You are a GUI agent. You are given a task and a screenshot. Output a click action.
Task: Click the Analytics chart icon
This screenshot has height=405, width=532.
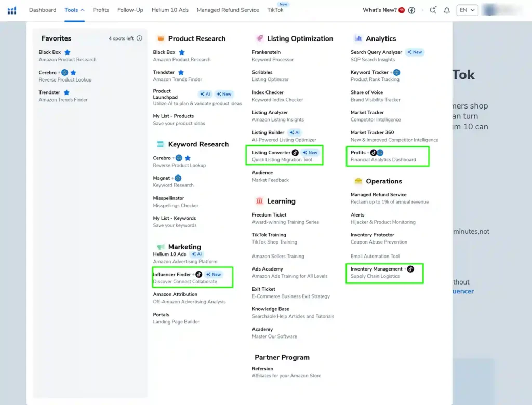point(358,38)
